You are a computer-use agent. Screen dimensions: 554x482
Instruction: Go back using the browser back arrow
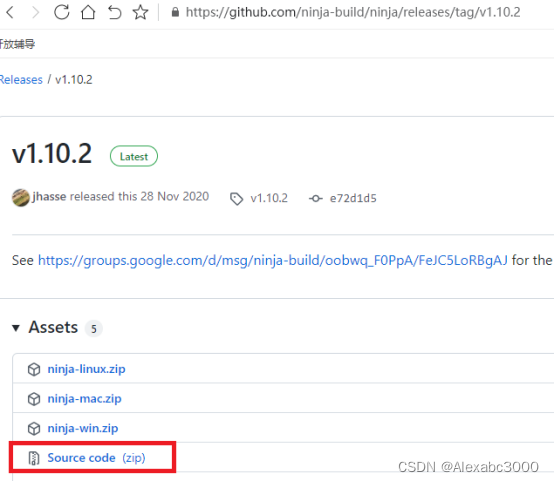[10, 13]
